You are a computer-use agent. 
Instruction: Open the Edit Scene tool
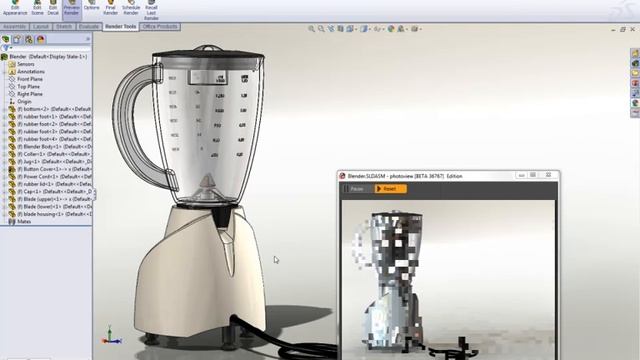coord(37,8)
